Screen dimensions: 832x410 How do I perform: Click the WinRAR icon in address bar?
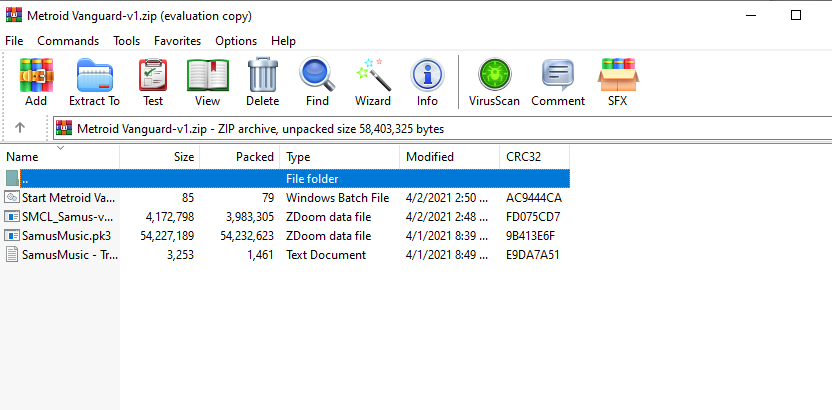(64, 128)
